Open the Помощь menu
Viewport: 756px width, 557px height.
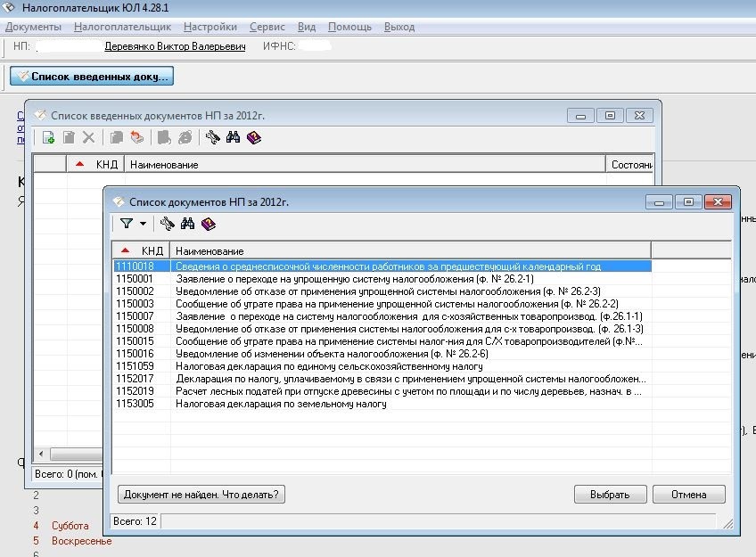pyautogui.click(x=349, y=27)
